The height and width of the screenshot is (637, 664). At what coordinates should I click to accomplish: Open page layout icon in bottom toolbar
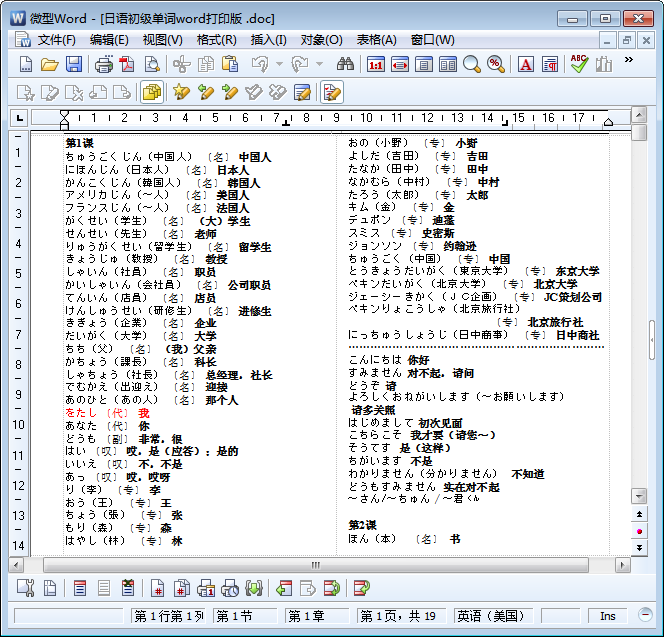(x=50, y=588)
